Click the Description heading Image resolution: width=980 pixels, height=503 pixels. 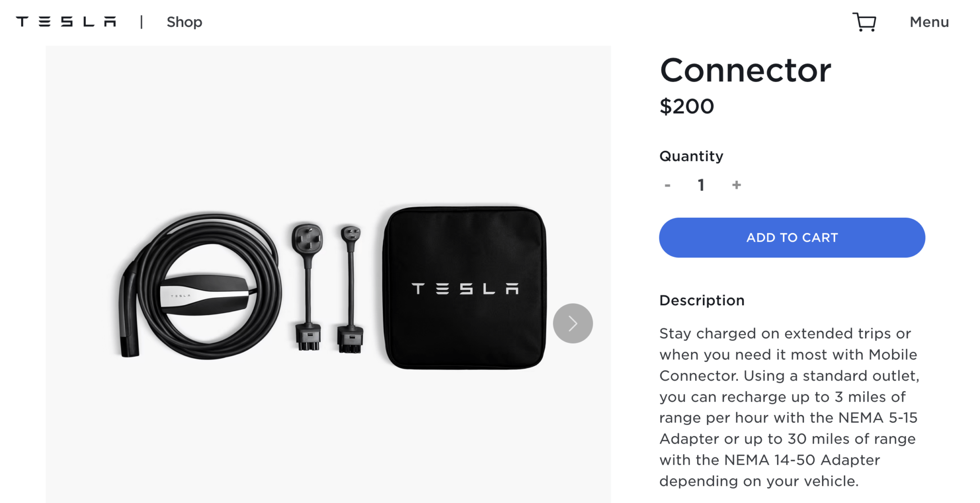pos(702,300)
